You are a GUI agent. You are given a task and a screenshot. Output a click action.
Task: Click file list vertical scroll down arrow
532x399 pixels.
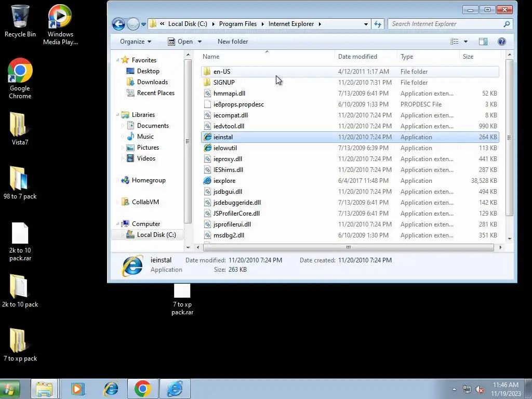(x=509, y=239)
